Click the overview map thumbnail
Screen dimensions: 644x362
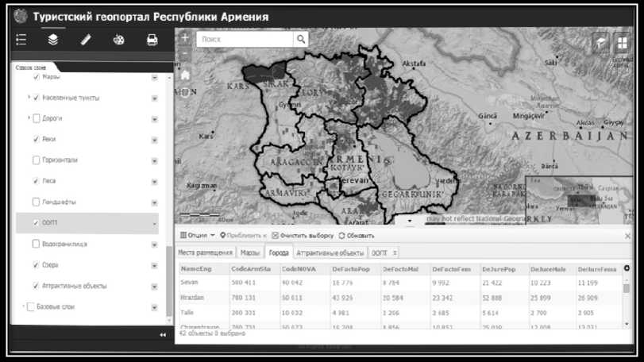(580, 200)
